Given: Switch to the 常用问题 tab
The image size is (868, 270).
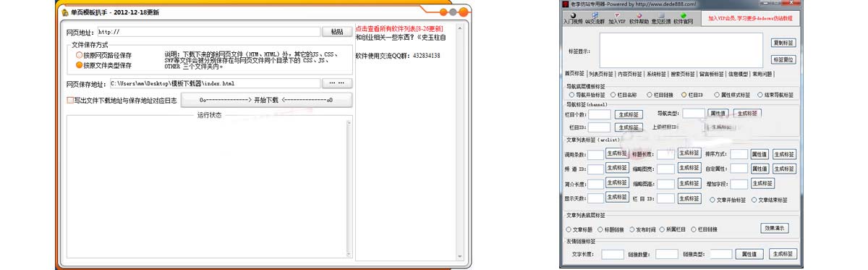Looking at the screenshot, I should (x=762, y=74).
